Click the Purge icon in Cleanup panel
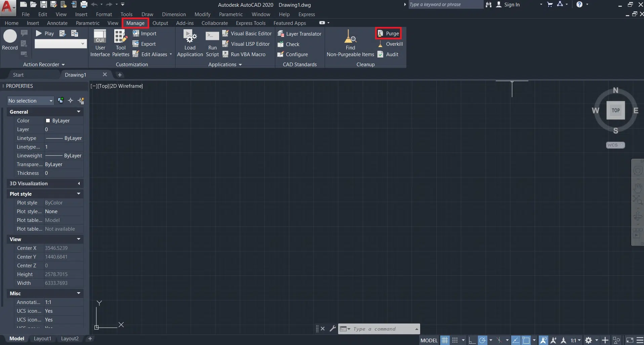 [380, 34]
